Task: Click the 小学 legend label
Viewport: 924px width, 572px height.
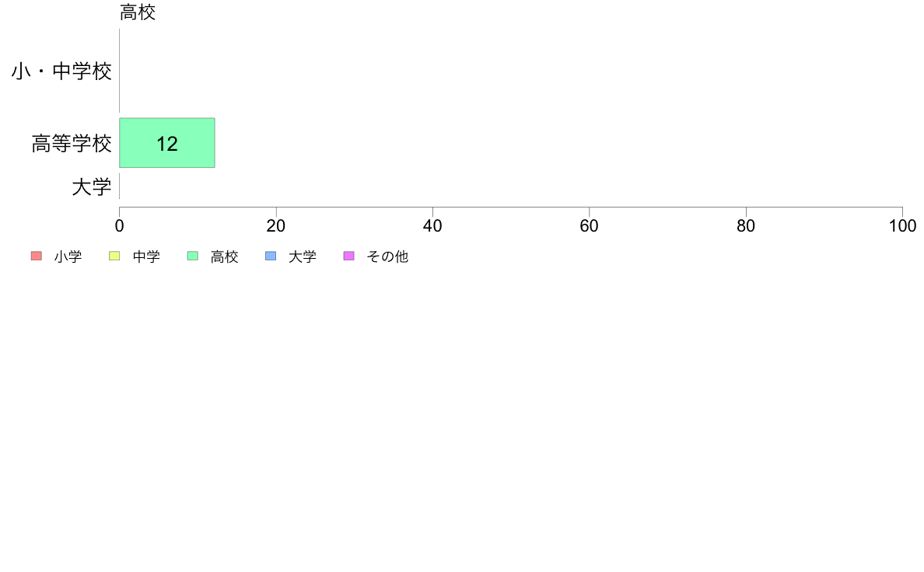Action: [68, 256]
